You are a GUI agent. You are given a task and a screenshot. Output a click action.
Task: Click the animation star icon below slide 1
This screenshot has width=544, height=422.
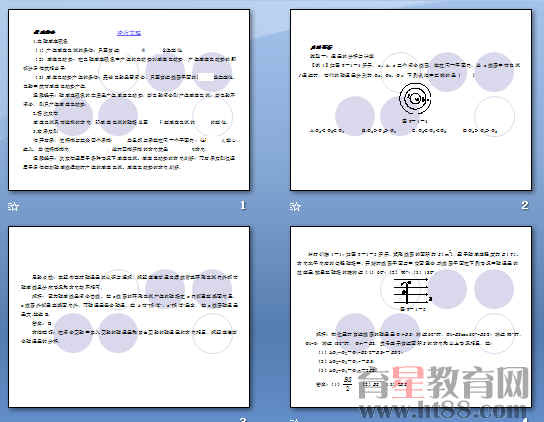tap(14, 207)
